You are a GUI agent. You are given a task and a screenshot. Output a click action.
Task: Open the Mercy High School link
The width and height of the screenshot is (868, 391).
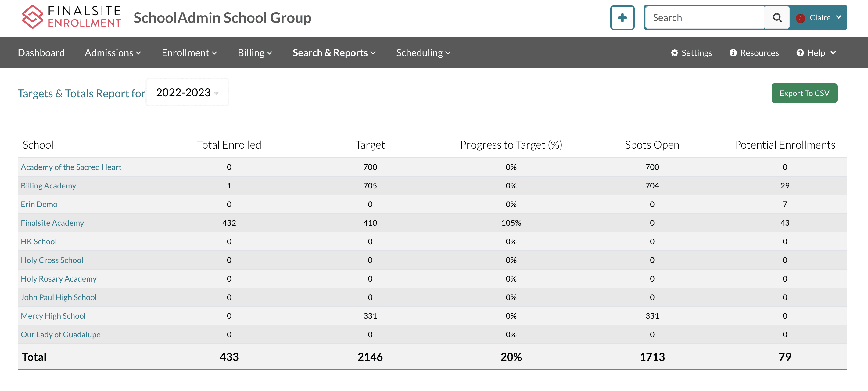[x=53, y=316]
